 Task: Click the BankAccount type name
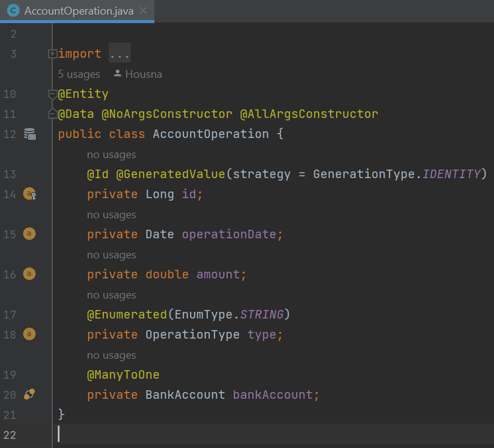pos(185,395)
